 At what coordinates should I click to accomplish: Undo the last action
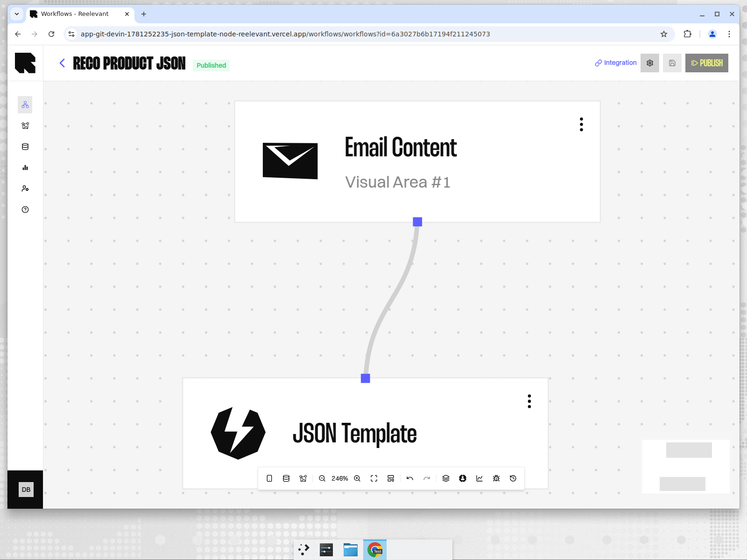(x=410, y=478)
